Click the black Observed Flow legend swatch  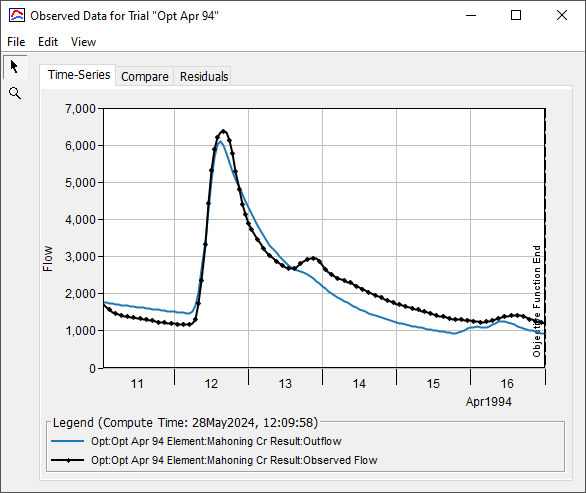tap(67, 460)
